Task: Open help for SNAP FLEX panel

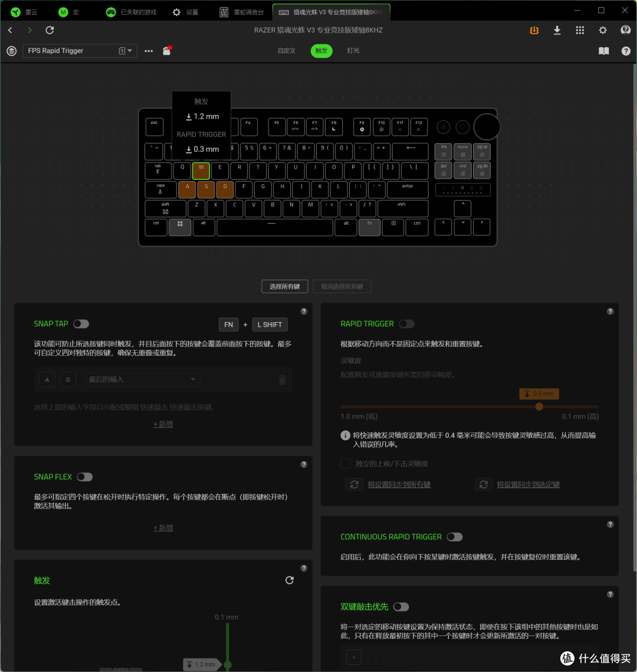Action: [304, 464]
